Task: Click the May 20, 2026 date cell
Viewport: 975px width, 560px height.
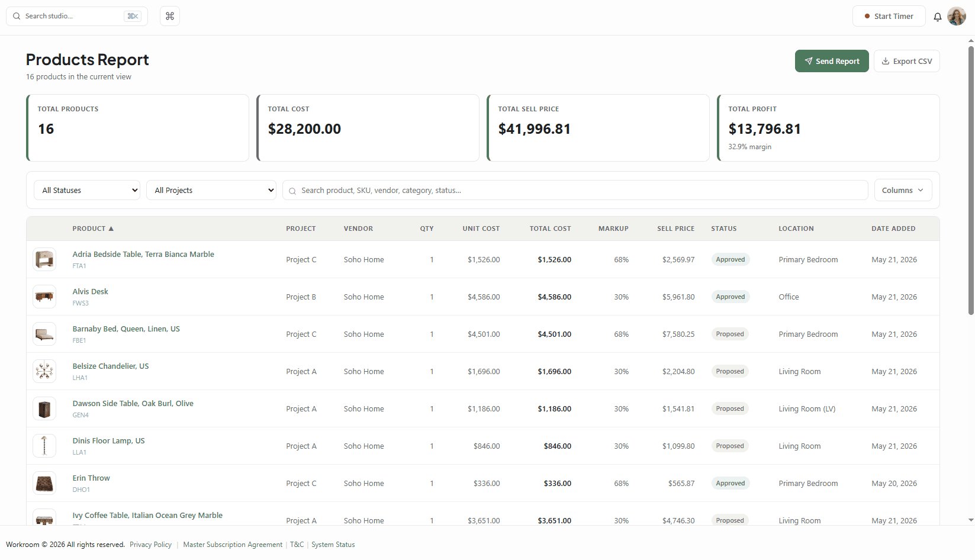Action: pyautogui.click(x=894, y=483)
